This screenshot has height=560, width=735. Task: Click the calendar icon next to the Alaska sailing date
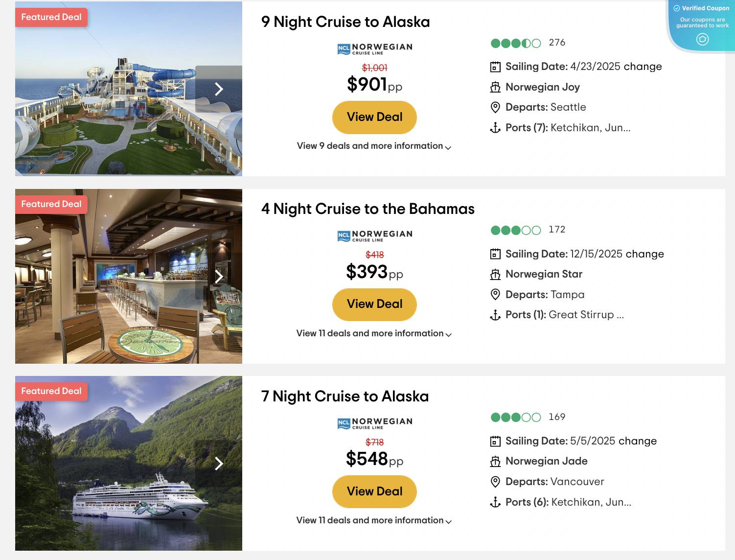click(495, 67)
